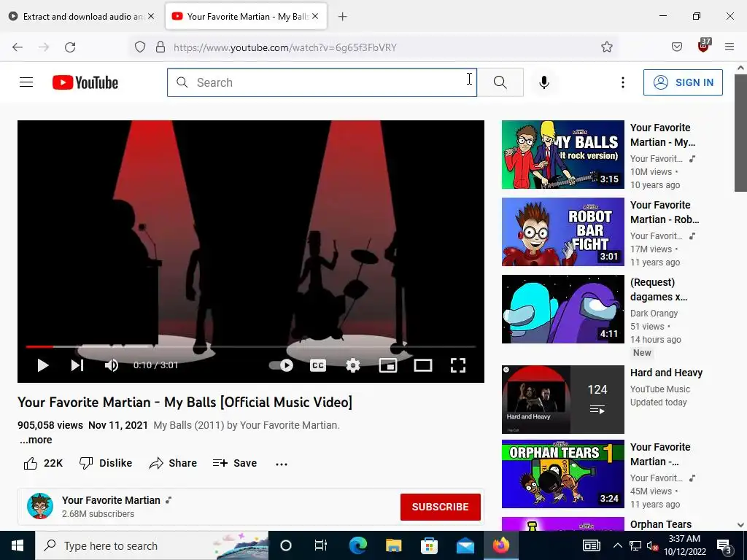747x560 pixels.
Task: Open the Orphan Tears thumbnail
Action: (x=562, y=474)
